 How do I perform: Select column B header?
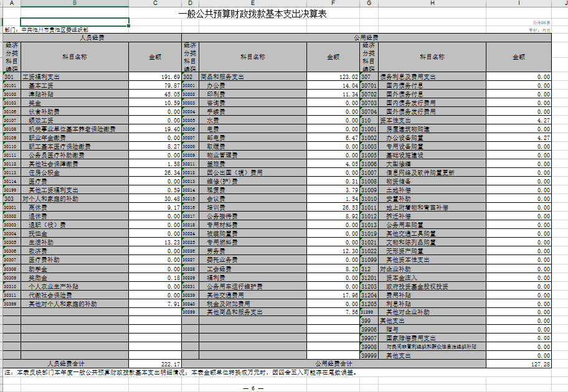point(75,3)
